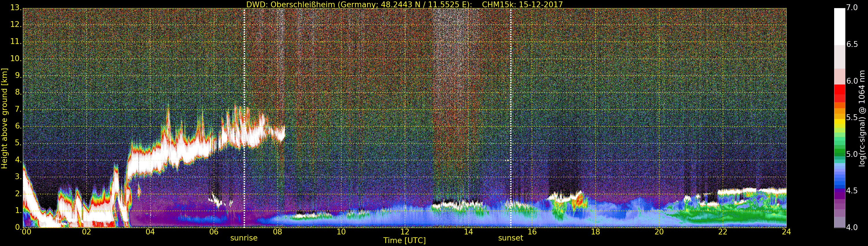Click the x-axis tick label '22'
Viewport: 868px width, 246px height.
click(x=723, y=232)
